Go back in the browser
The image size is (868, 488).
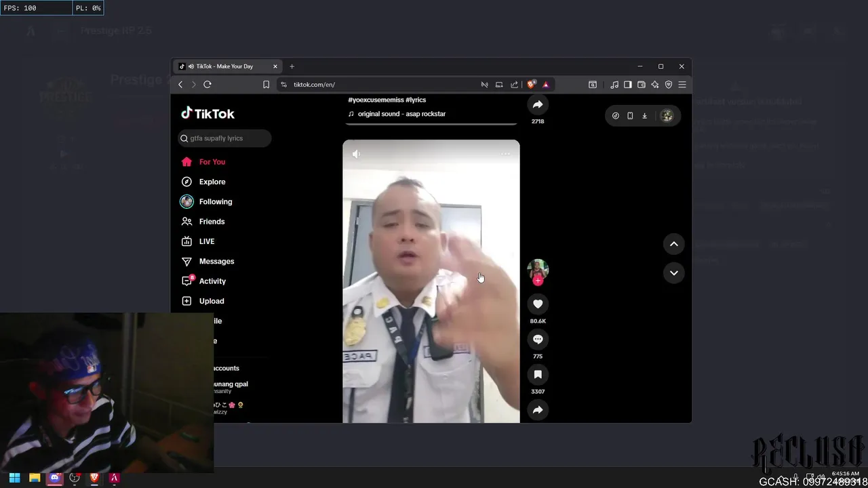[x=180, y=85]
